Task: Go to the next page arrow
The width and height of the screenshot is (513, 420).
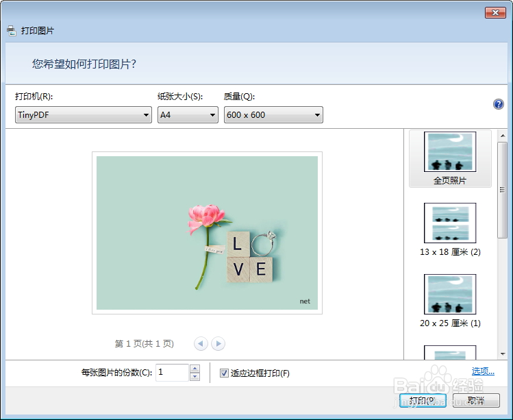Action: tap(218, 344)
